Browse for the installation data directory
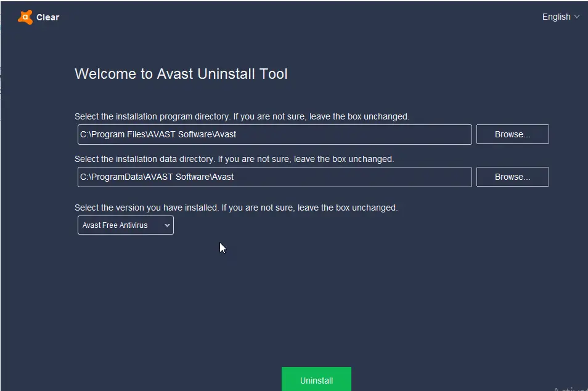Image resolution: width=588 pixels, height=391 pixels. (x=512, y=177)
